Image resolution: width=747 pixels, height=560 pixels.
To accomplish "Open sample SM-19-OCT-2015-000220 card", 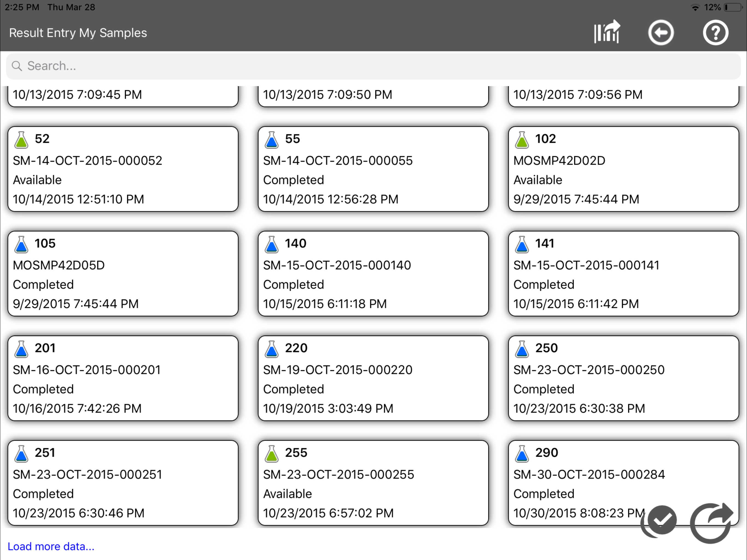I will [x=373, y=378].
